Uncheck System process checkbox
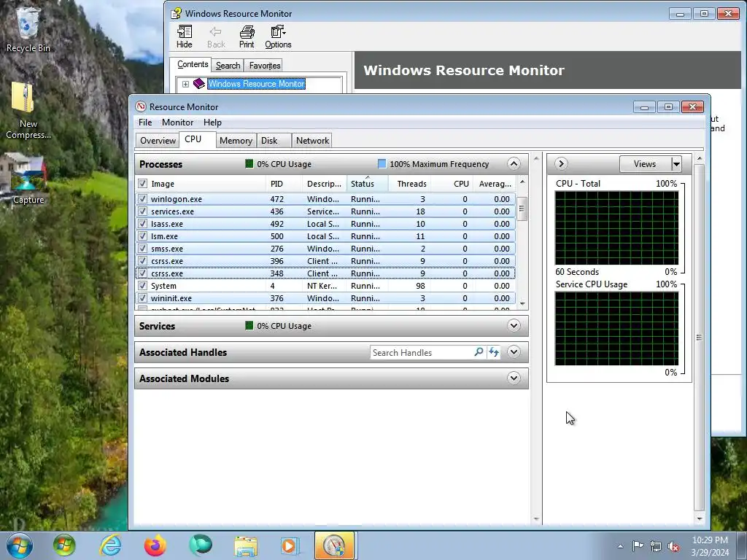This screenshot has height=560, width=747. (142, 285)
